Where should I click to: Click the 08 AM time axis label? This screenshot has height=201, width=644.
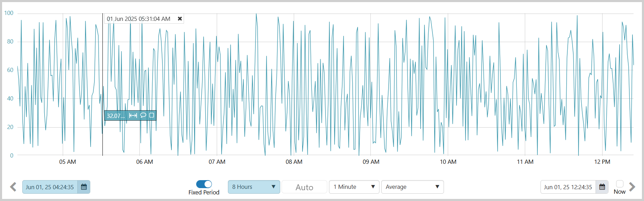click(294, 162)
